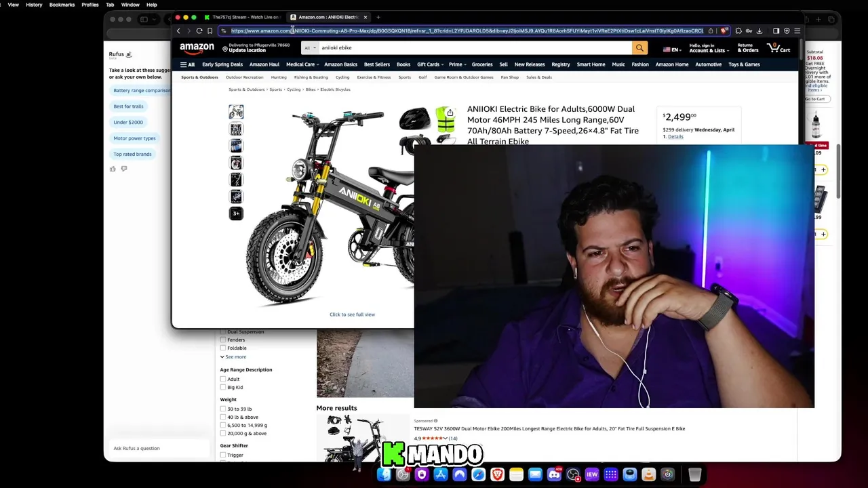This screenshot has height=488, width=868.
Task: Check the Big Kid checkbox
Action: click(x=223, y=387)
